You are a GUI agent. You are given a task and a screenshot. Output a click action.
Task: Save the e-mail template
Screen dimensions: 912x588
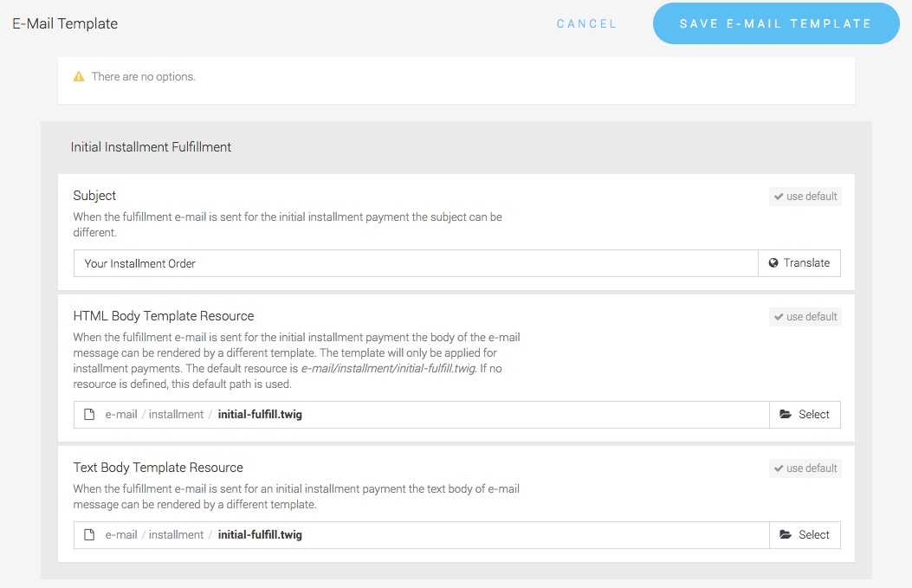[x=775, y=23]
